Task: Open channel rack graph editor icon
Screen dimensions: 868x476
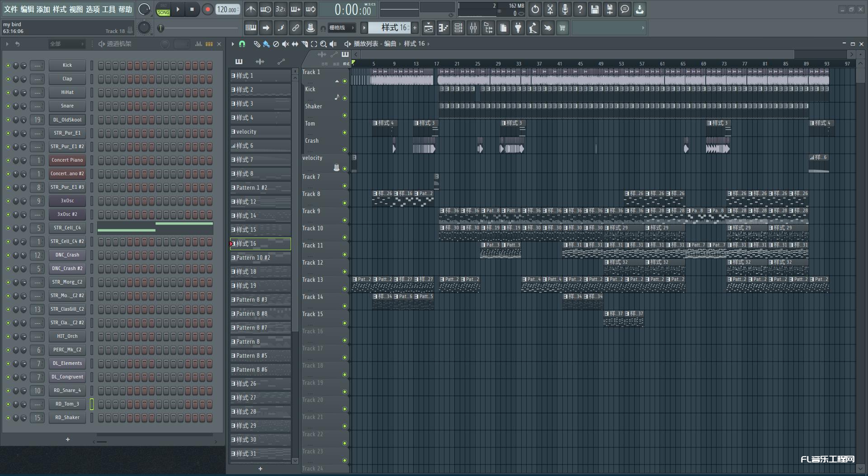Action: tap(198, 44)
